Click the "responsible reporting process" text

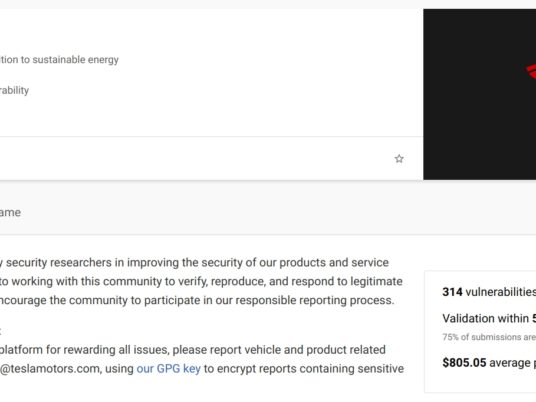tap(314, 300)
